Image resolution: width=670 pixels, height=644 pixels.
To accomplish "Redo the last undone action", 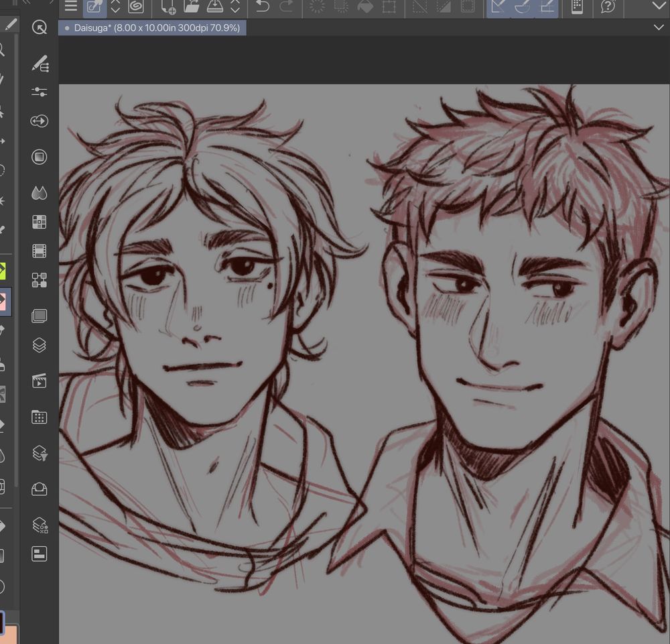I will (286, 7).
